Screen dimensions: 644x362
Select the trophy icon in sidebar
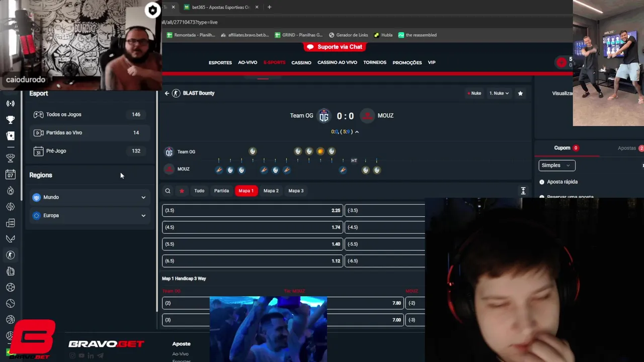click(x=11, y=120)
